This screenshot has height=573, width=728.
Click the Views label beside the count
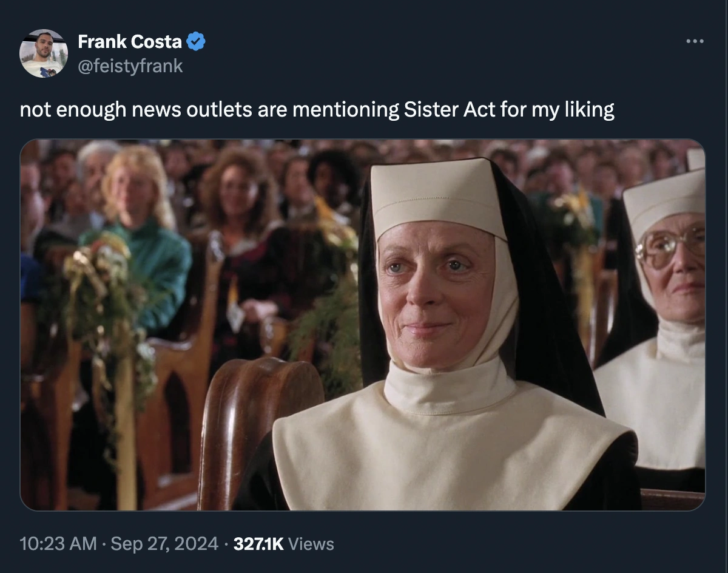311,544
